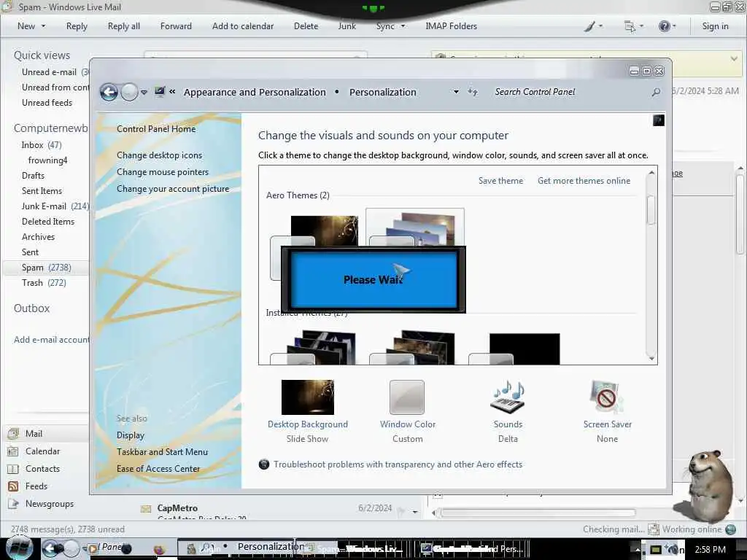Open Taskbar and Start Menu link

pyautogui.click(x=162, y=452)
